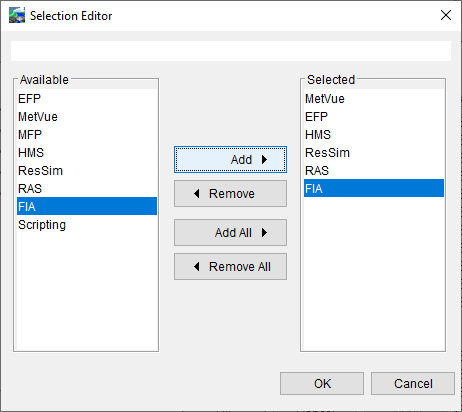Choose RAS in the Selected list
462x412 pixels.
click(x=374, y=171)
